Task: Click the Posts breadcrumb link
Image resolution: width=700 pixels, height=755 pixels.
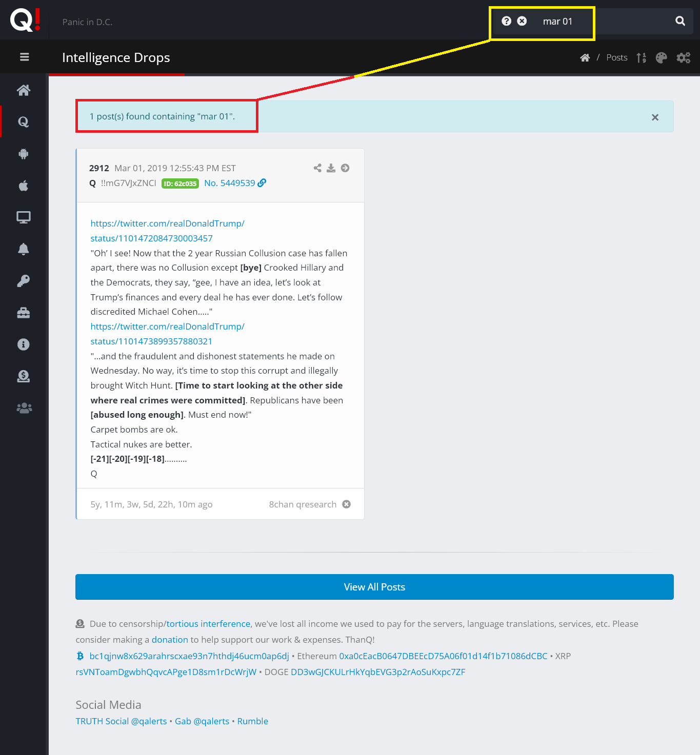Action: pos(617,57)
